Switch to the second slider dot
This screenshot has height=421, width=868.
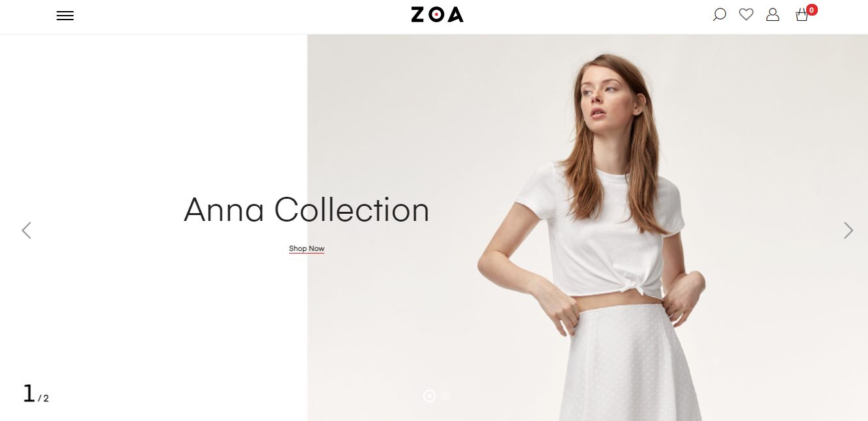[445, 396]
